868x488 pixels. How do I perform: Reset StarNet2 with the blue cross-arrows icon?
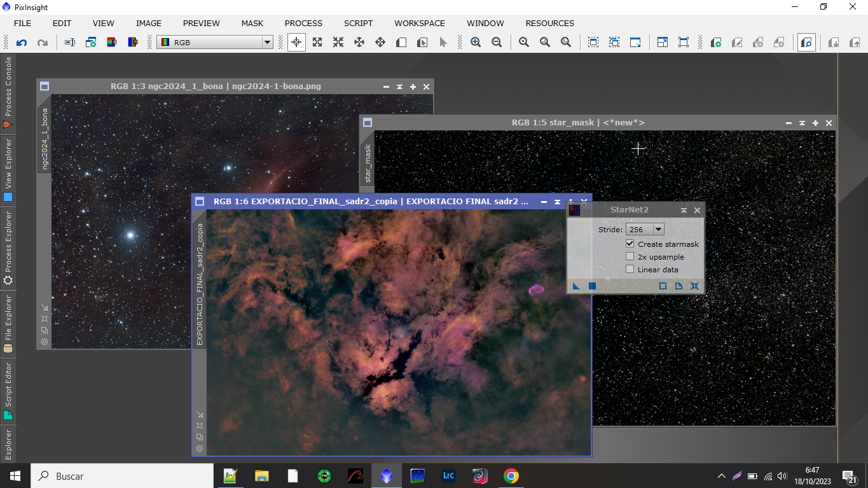(694, 286)
